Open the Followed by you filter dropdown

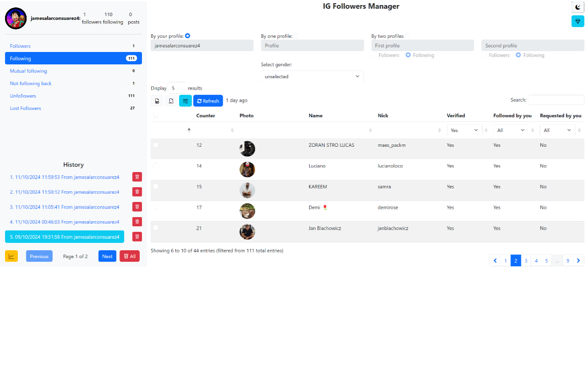(x=510, y=130)
